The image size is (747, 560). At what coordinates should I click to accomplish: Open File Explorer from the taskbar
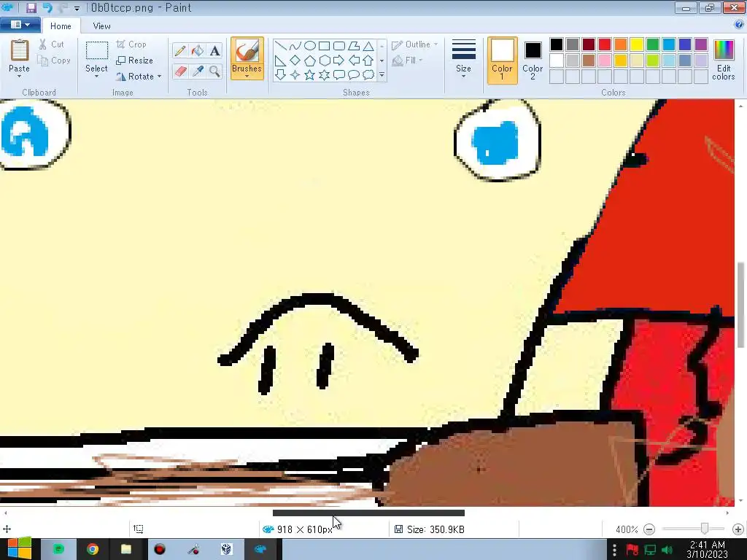click(x=126, y=550)
